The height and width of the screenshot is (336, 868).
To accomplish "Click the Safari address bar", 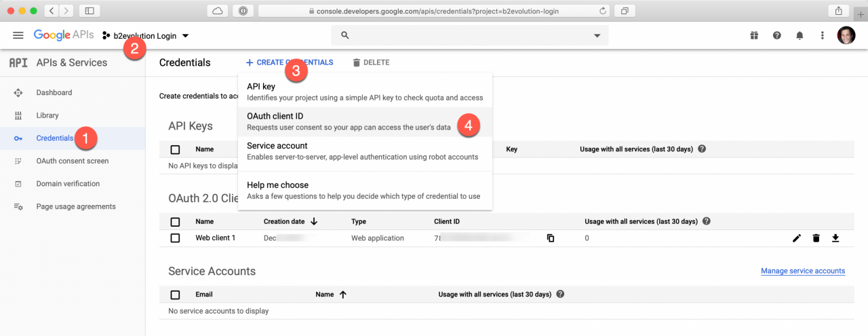I will point(434,11).
